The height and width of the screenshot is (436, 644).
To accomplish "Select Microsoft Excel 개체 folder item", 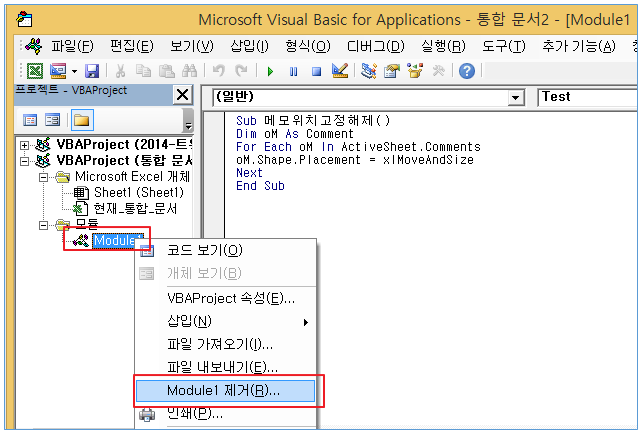I will coord(132,177).
